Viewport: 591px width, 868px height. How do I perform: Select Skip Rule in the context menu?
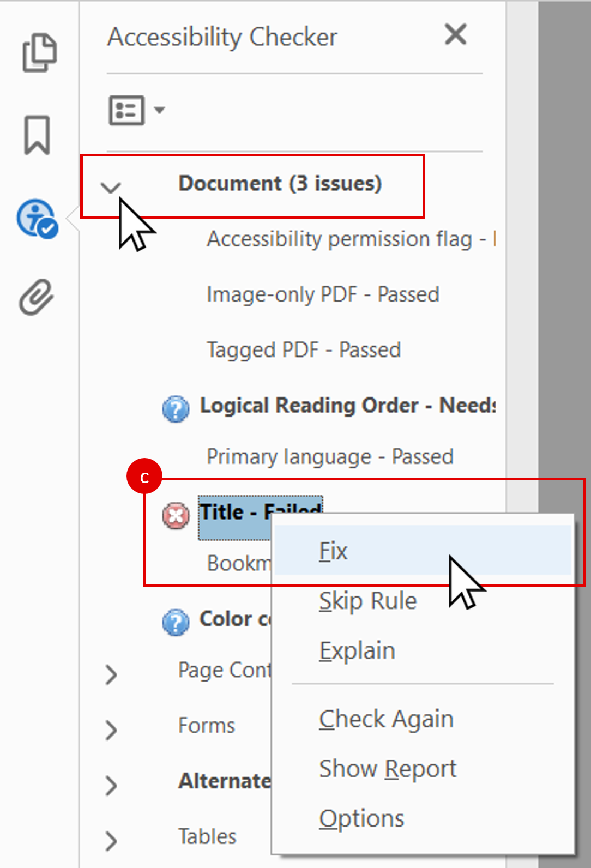pyautogui.click(x=367, y=600)
